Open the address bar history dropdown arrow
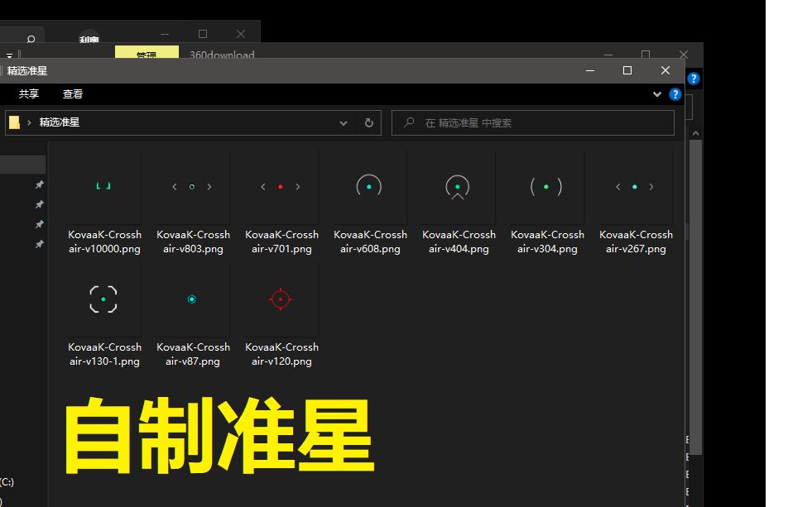 343,122
